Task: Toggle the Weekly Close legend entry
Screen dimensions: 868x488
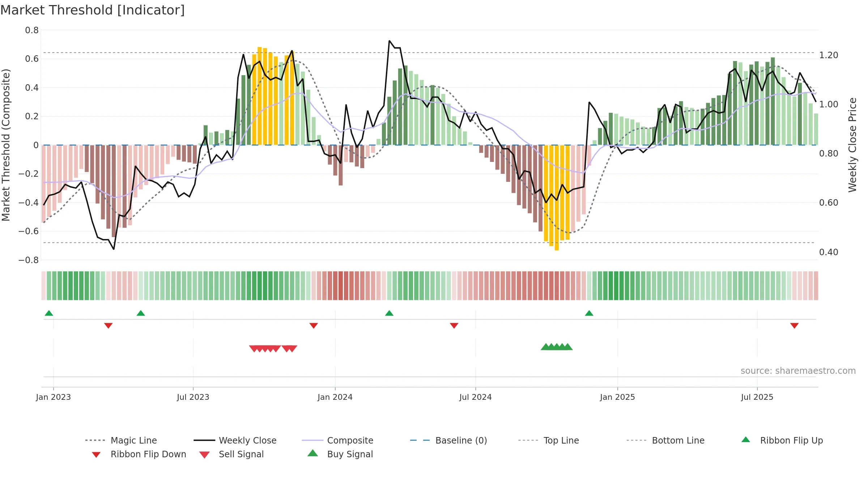Action: point(235,440)
